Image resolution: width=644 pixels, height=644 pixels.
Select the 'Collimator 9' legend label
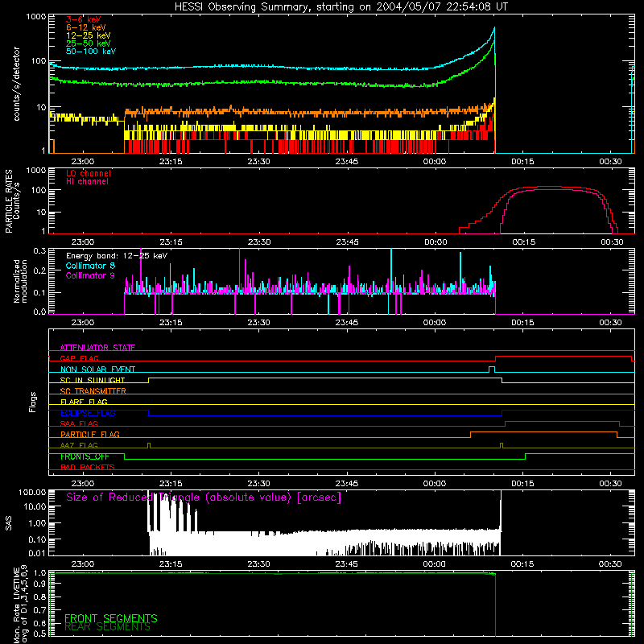pos(90,275)
